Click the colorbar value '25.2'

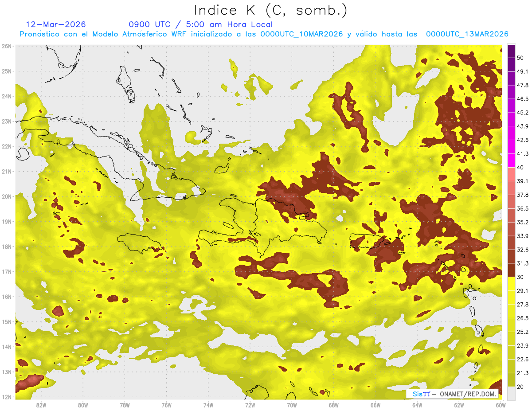tap(523, 332)
